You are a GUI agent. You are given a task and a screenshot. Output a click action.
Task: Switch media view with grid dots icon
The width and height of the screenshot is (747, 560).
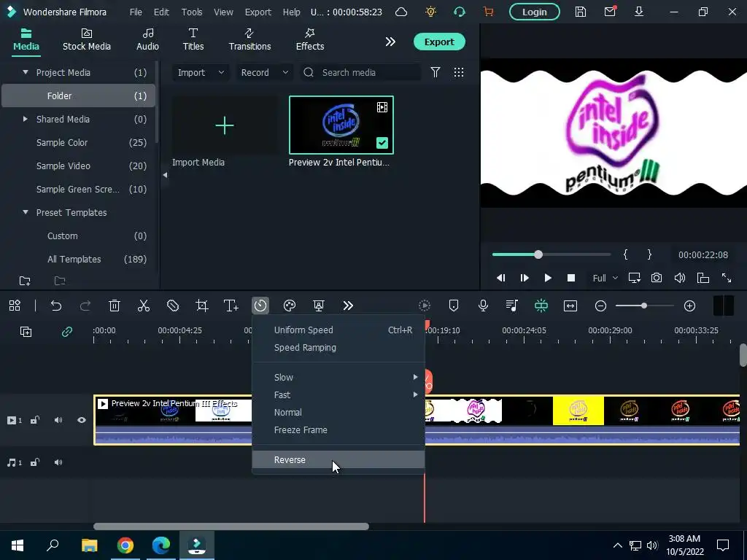pyautogui.click(x=459, y=72)
